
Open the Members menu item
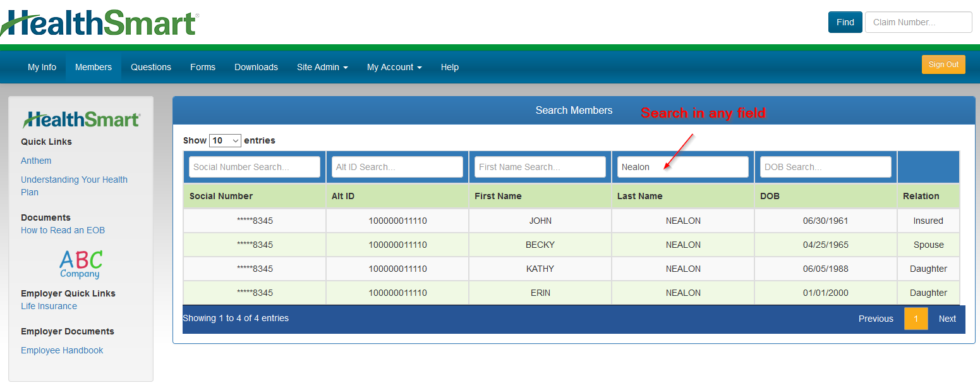94,67
